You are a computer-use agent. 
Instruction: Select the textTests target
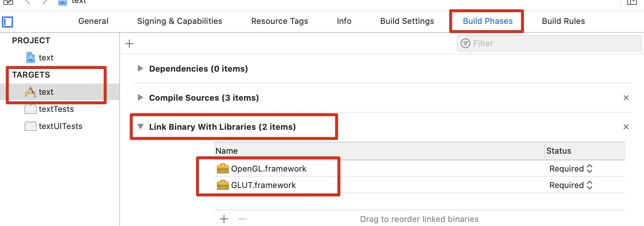pyautogui.click(x=56, y=109)
